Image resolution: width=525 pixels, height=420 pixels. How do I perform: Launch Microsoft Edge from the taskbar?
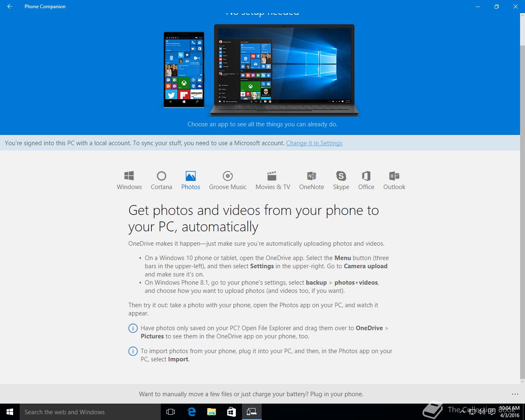tap(191, 412)
